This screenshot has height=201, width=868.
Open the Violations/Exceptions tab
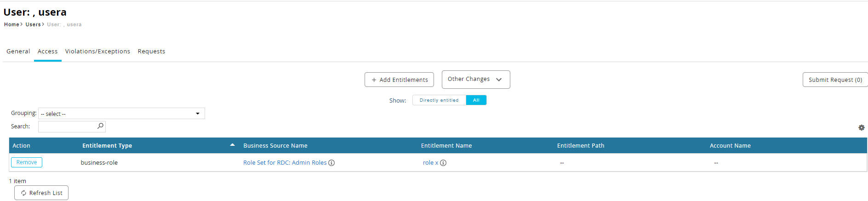tap(97, 52)
